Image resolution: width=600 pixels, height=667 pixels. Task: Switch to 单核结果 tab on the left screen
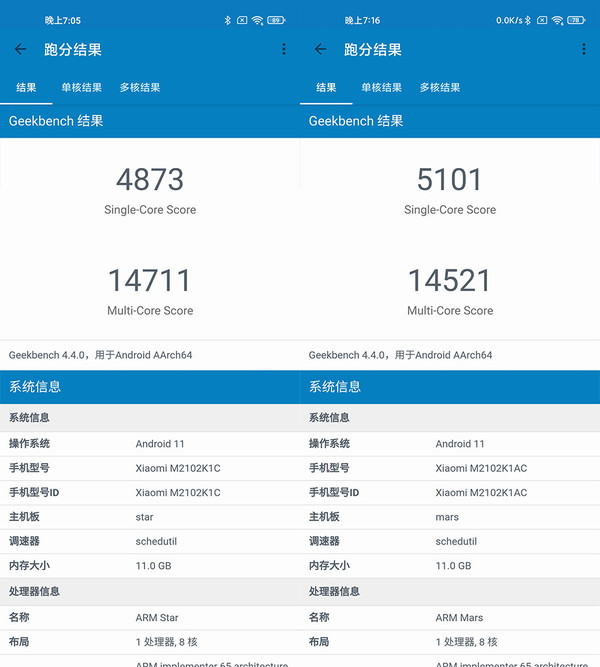[x=82, y=88]
